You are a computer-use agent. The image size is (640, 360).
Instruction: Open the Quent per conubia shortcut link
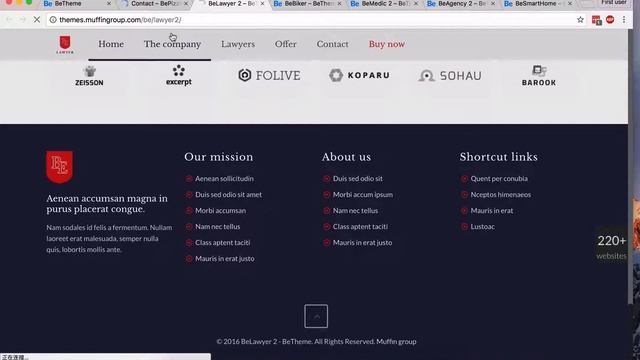pos(499,178)
